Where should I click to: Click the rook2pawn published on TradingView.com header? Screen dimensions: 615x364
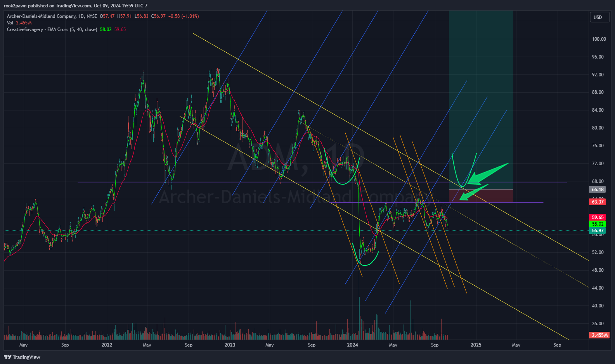click(76, 6)
